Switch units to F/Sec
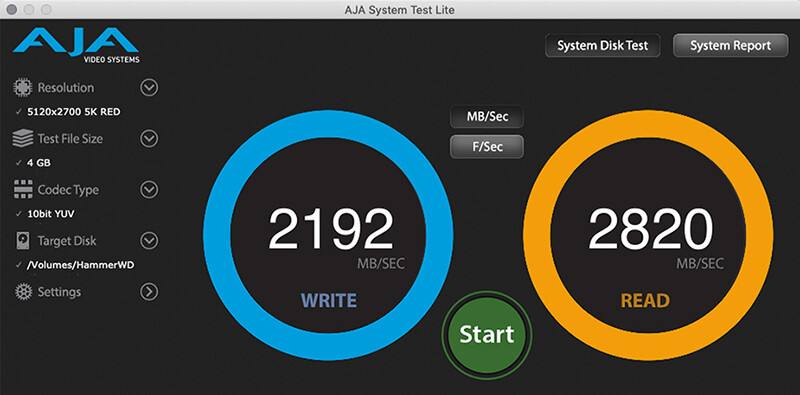The image size is (800, 395). (x=487, y=146)
